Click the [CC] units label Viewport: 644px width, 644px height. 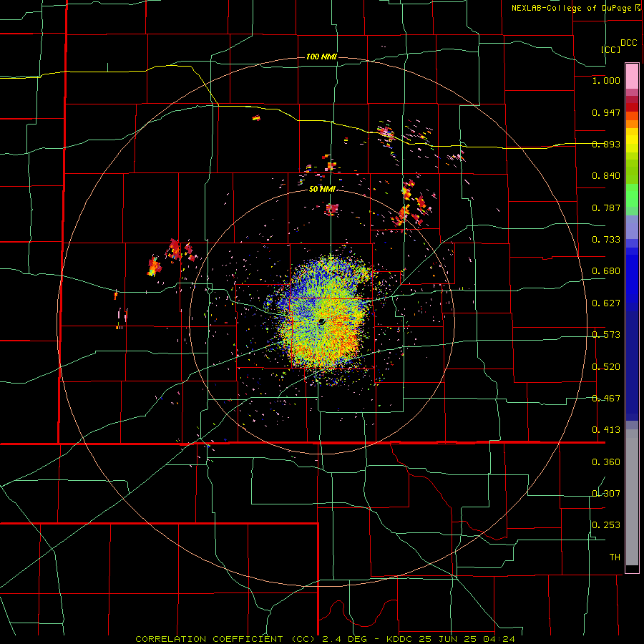(611, 49)
